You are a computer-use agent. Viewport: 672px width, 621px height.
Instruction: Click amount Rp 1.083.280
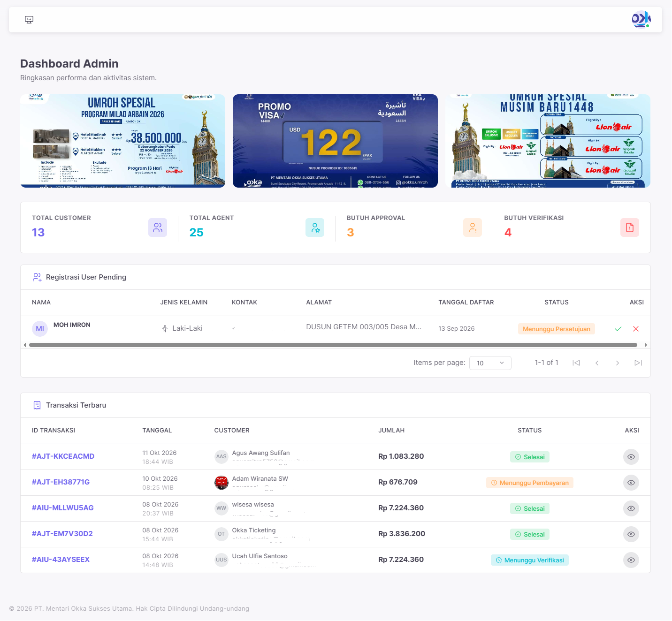point(401,456)
